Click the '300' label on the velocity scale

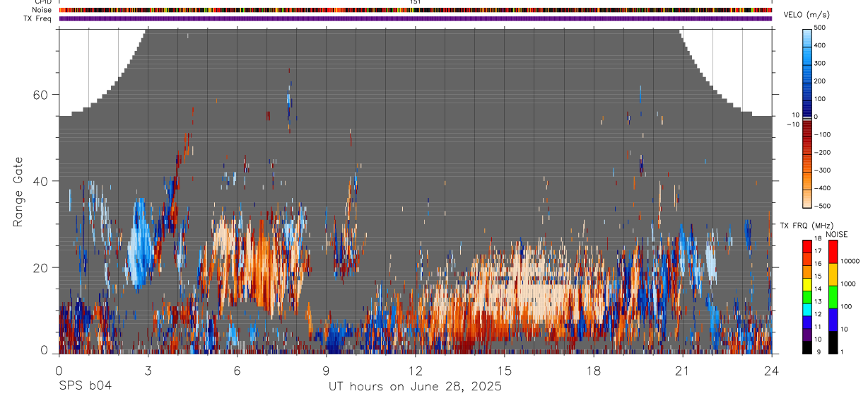click(x=820, y=63)
